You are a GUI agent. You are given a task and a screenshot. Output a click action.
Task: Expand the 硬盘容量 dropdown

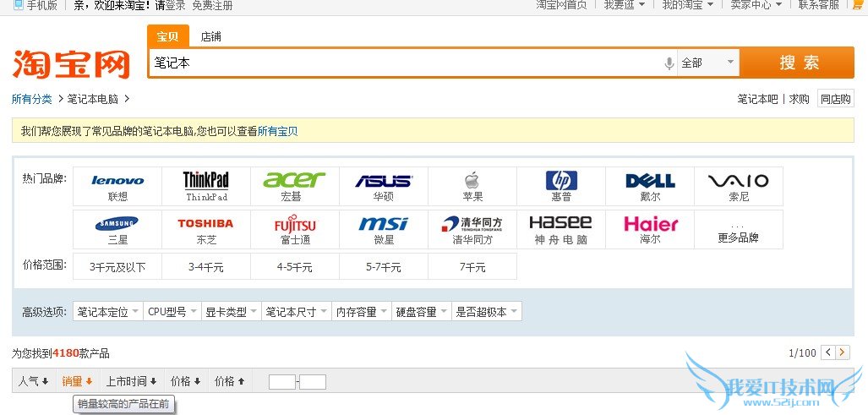[x=421, y=312]
